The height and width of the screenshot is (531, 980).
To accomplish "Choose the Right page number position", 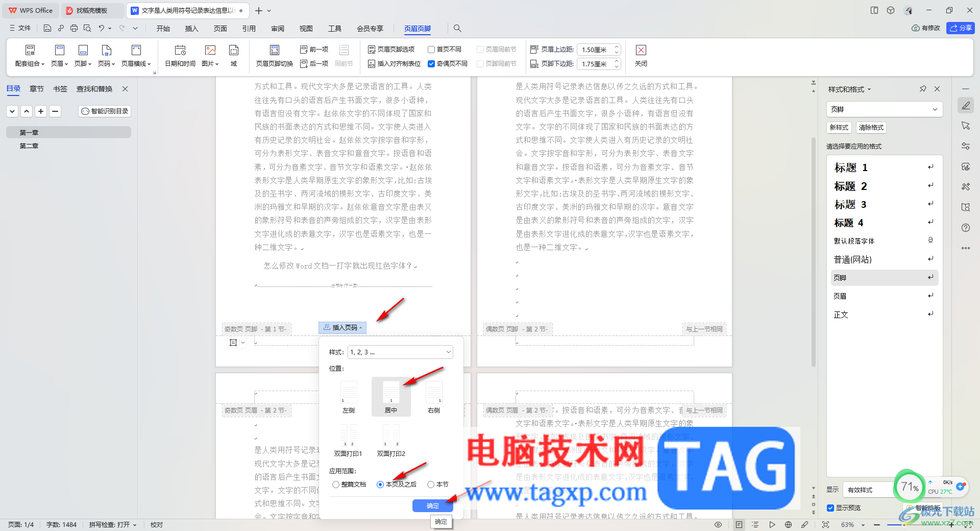I will coord(434,397).
